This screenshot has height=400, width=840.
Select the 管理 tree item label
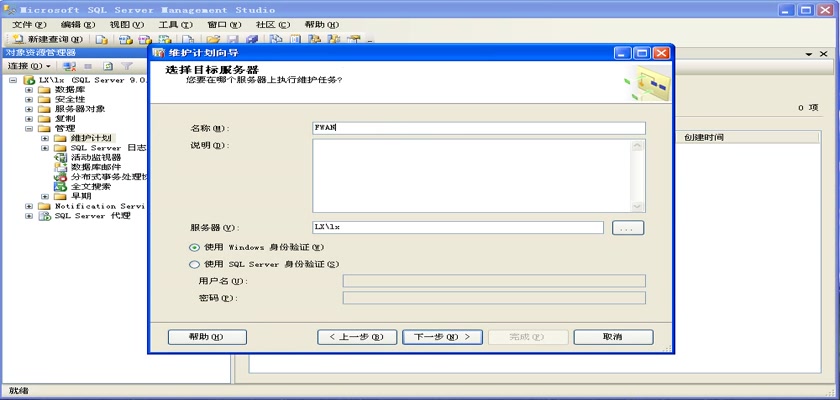65,129
